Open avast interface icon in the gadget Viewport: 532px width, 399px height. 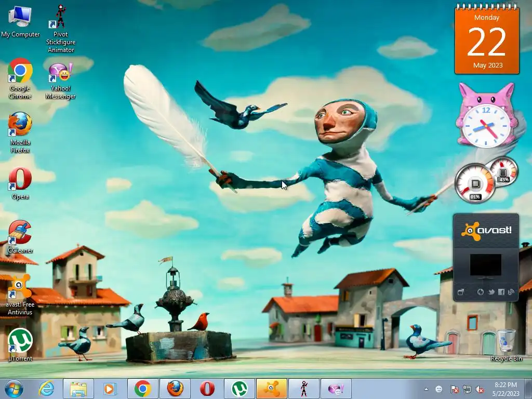point(461,292)
